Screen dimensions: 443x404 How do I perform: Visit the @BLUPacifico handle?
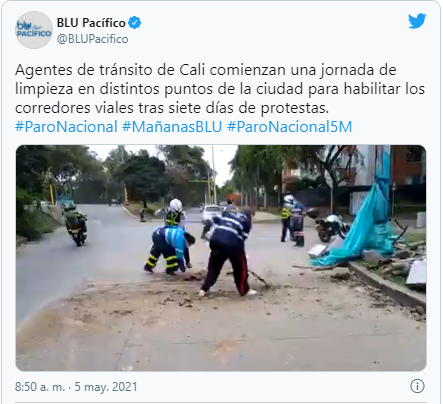pos(92,39)
